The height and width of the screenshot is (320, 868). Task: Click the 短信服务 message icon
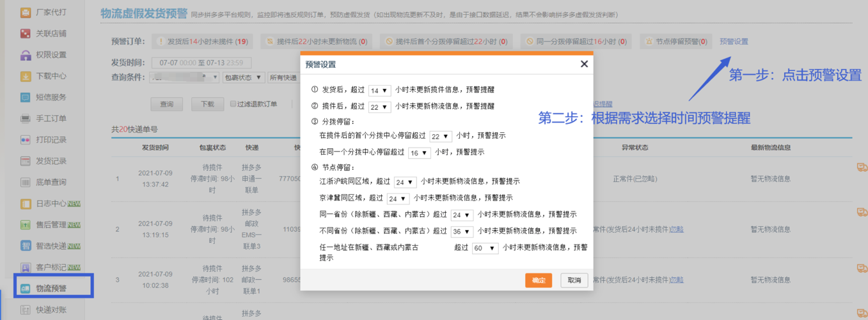point(26,97)
